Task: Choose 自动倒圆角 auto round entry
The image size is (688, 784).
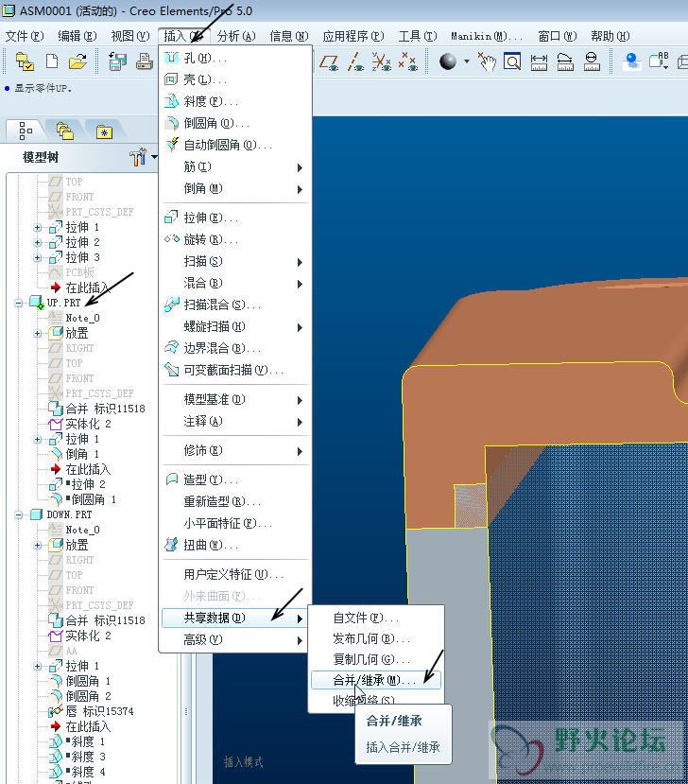Action: click(x=235, y=145)
